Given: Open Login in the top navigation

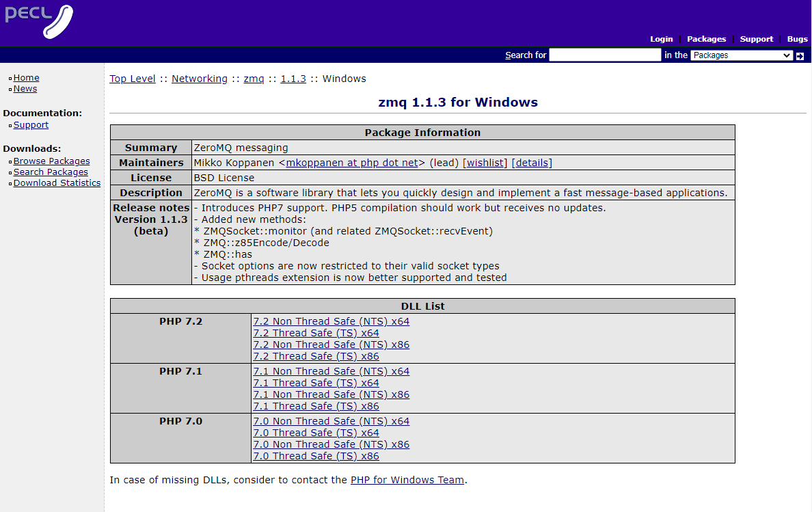Looking at the screenshot, I should point(661,39).
